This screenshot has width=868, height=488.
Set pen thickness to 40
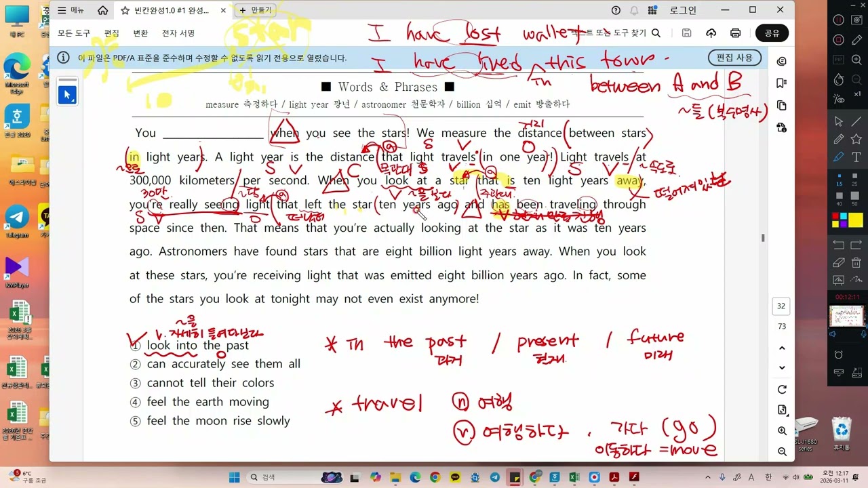pos(839,200)
